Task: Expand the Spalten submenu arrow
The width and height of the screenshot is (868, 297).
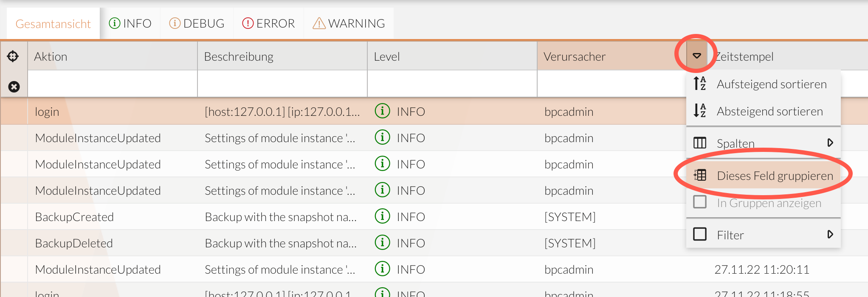Action: pyautogui.click(x=830, y=143)
